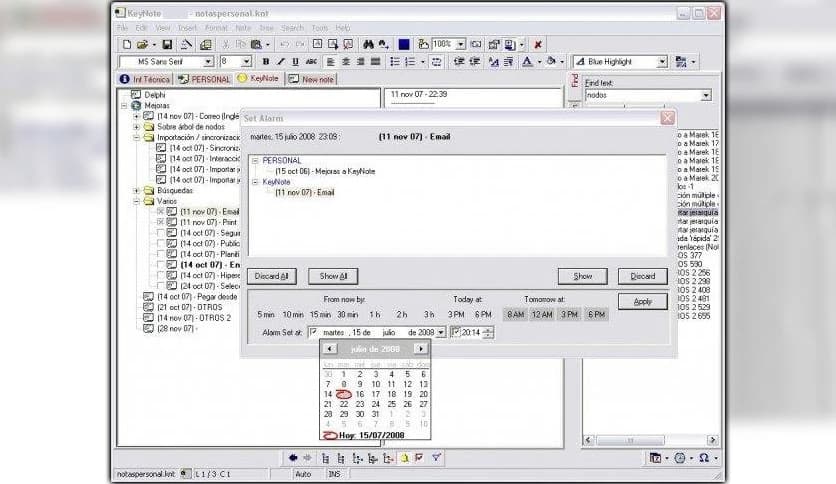The height and width of the screenshot is (484, 836).
Task: Click the alarm bell icon in bottom toolbar
Action: (404, 458)
